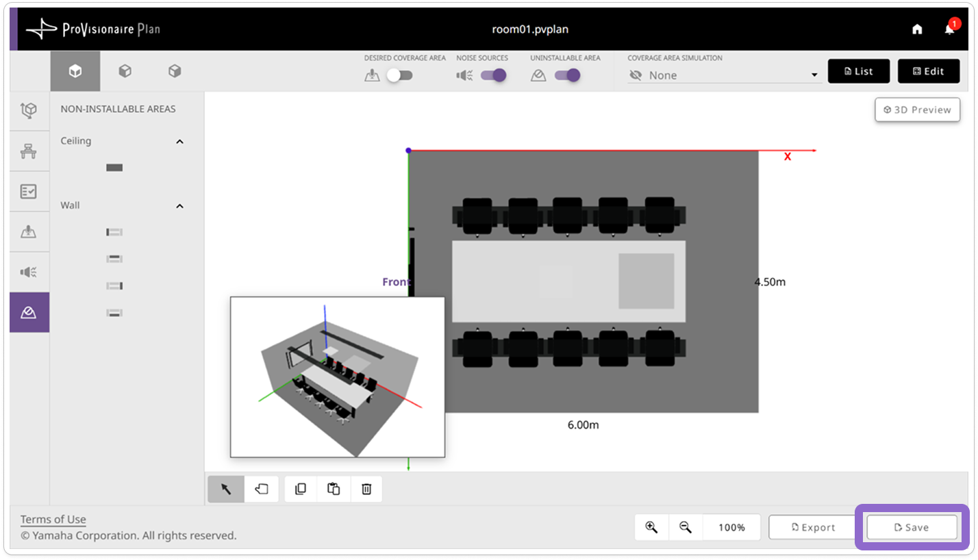Open the List view button

(x=859, y=71)
